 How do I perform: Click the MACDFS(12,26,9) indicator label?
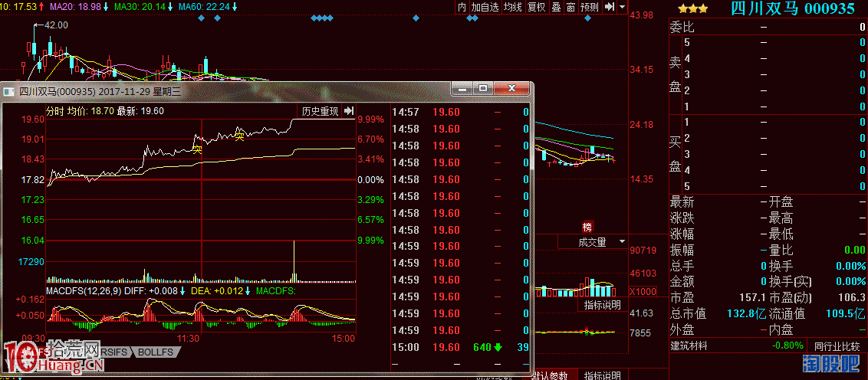tap(84, 290)
